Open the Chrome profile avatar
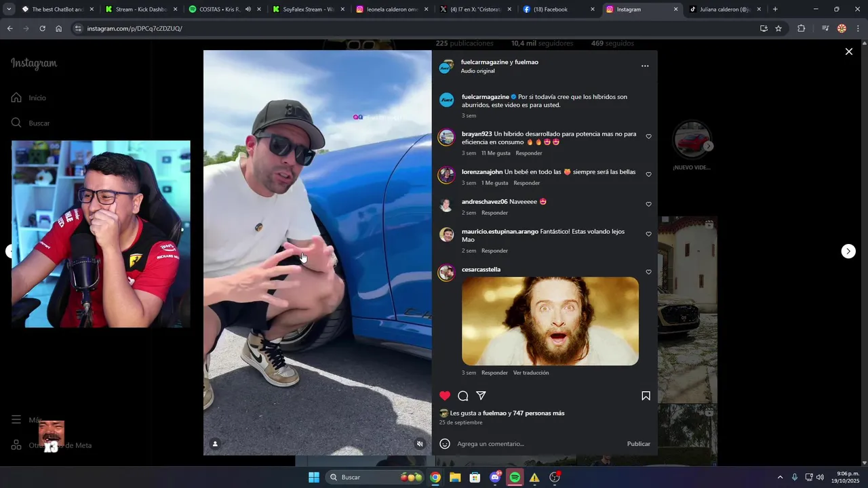This screenshot has height=488, width=868. (x=842, y=28)
